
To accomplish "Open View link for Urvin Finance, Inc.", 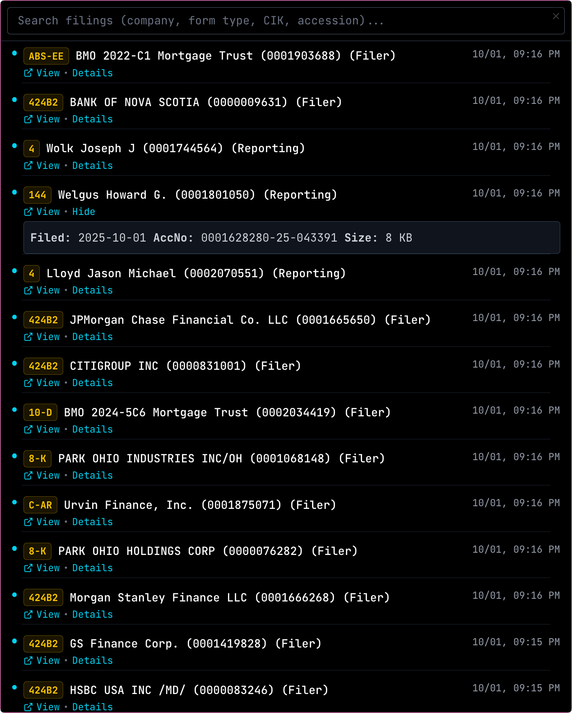I will [x=42, y=522].
